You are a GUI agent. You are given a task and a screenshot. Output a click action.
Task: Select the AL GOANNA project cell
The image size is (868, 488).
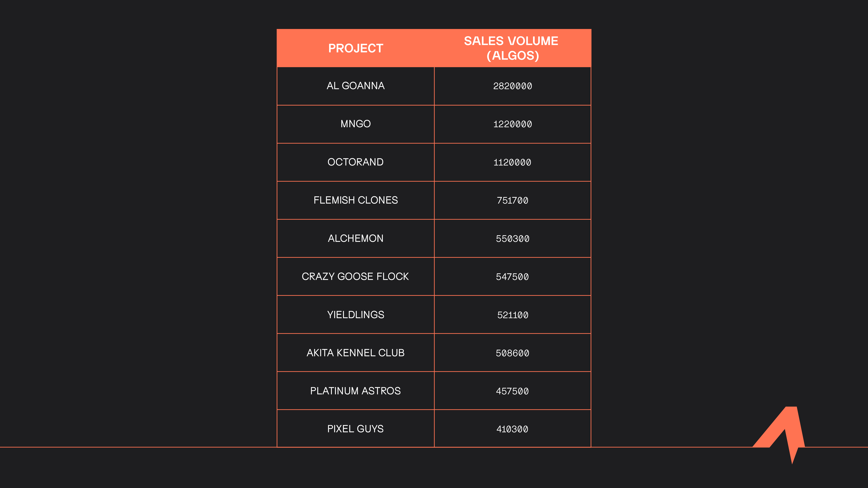coord(355,86)
